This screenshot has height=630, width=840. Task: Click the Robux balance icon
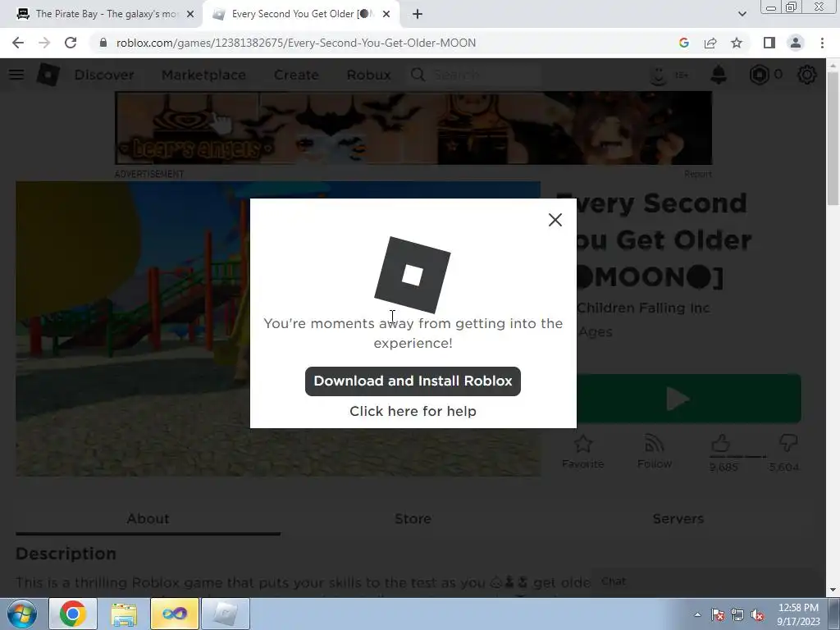point(760,75)
